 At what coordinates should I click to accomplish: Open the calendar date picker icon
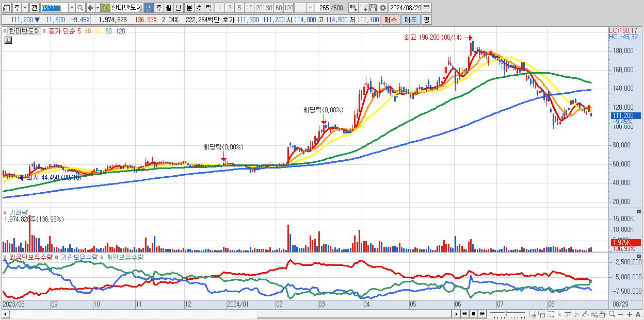coord(426,8)
